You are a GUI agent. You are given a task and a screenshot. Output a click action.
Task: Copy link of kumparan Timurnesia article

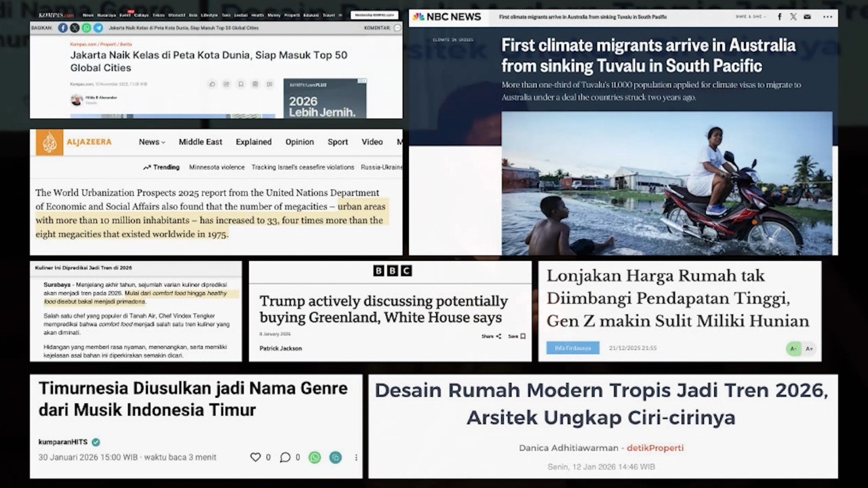tap(335, 457)
